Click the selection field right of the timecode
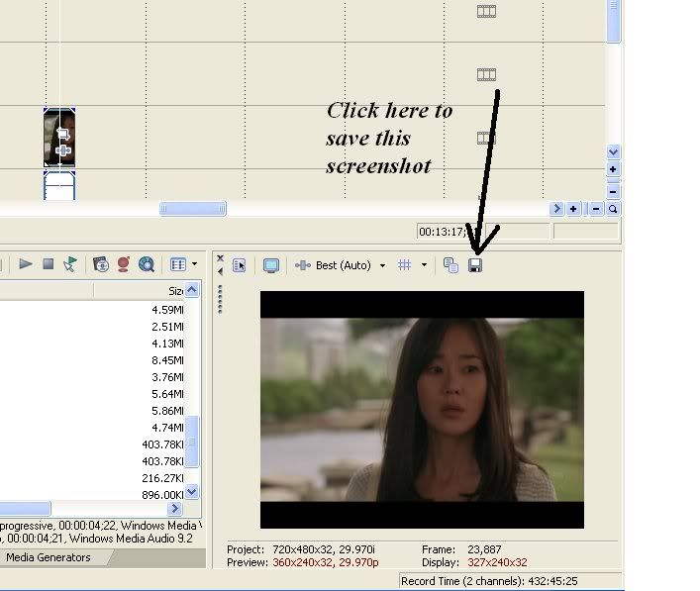This screenshot has height=591, width=700. pos(518,232)
